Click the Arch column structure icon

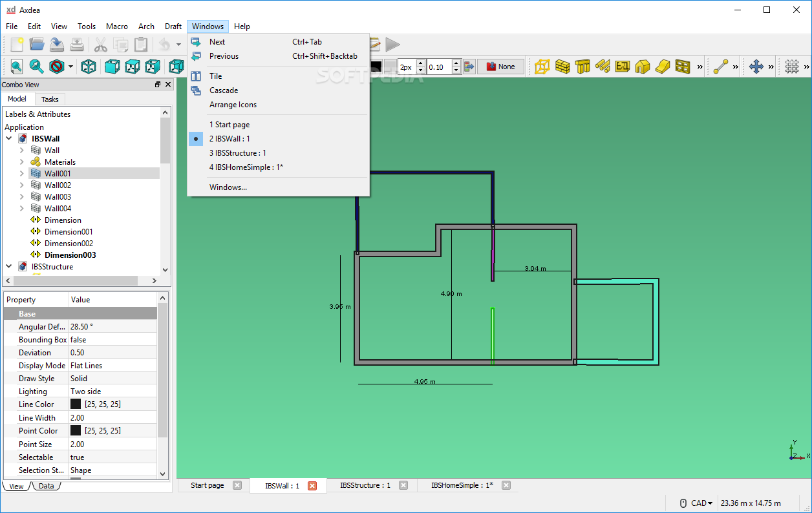(582, 66)
